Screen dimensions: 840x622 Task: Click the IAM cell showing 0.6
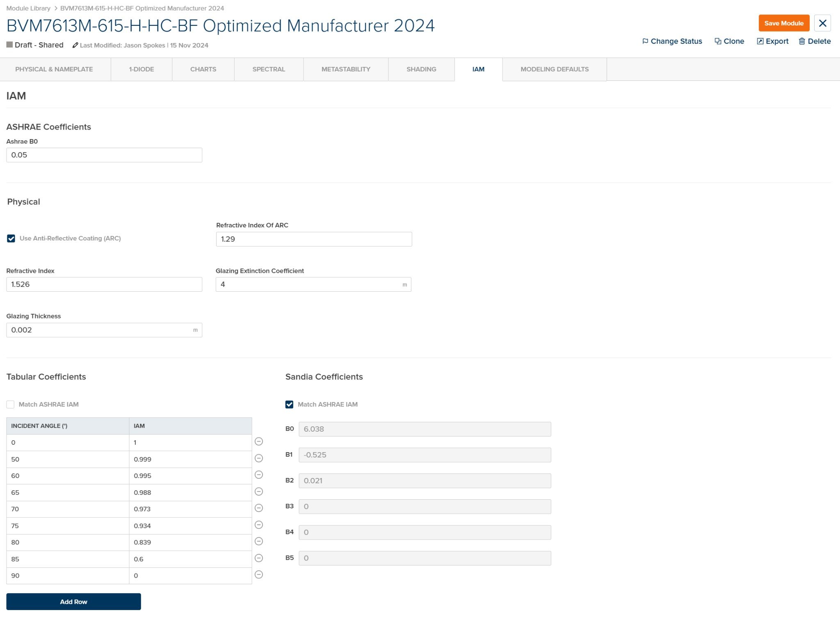click(x=190, y=559)
